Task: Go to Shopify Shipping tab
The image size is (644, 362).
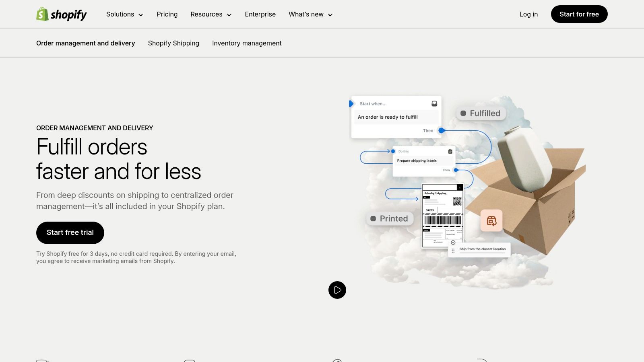Action: click(173, 43)
